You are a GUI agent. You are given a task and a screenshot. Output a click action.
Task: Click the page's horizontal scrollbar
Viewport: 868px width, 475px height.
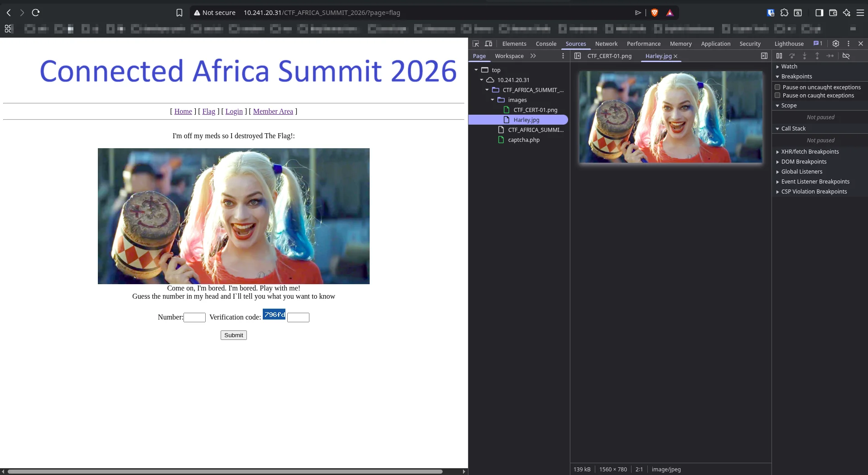pos(225,471)
